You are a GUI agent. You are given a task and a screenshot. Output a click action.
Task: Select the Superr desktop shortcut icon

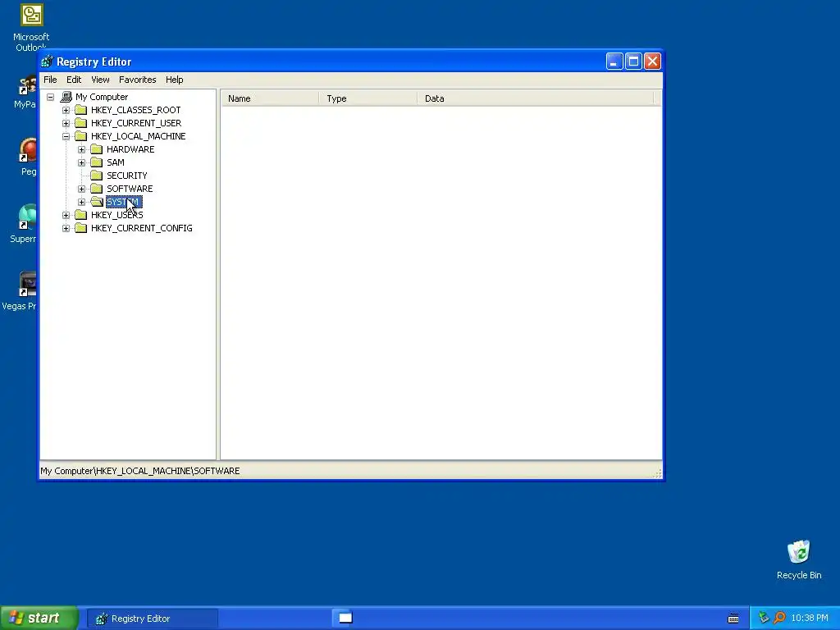pos(24,224)
